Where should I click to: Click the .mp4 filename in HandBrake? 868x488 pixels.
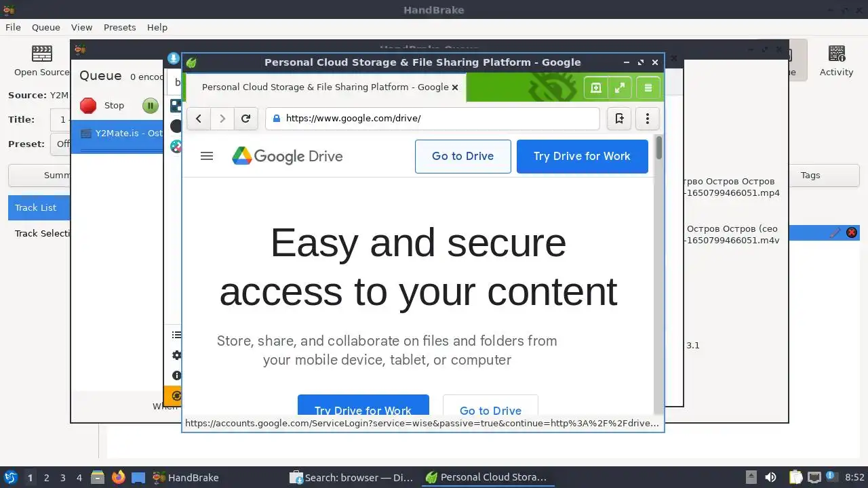pos(733,192)
